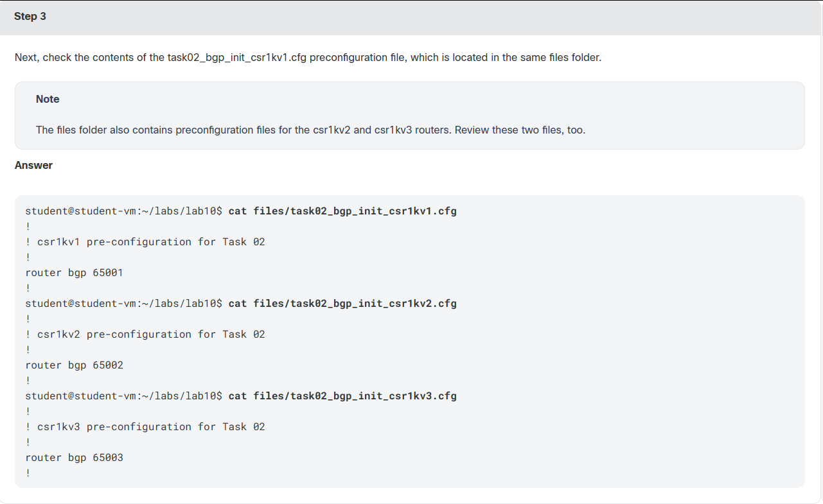Click the csr1kv1 pre-configuration comment line
Image resolution: width=823 pixels, height=504 pixels.
coord(145,241)
